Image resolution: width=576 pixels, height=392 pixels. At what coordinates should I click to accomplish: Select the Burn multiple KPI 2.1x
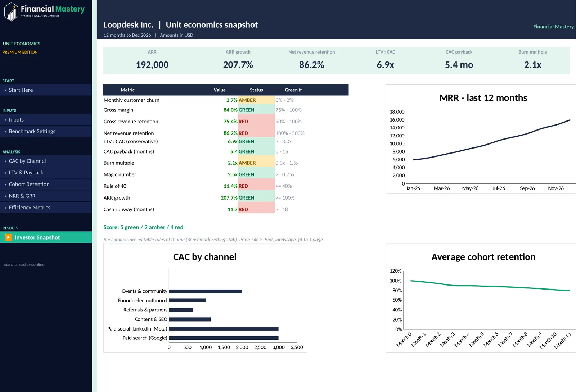pyautogui.click(x=533, y=65)
